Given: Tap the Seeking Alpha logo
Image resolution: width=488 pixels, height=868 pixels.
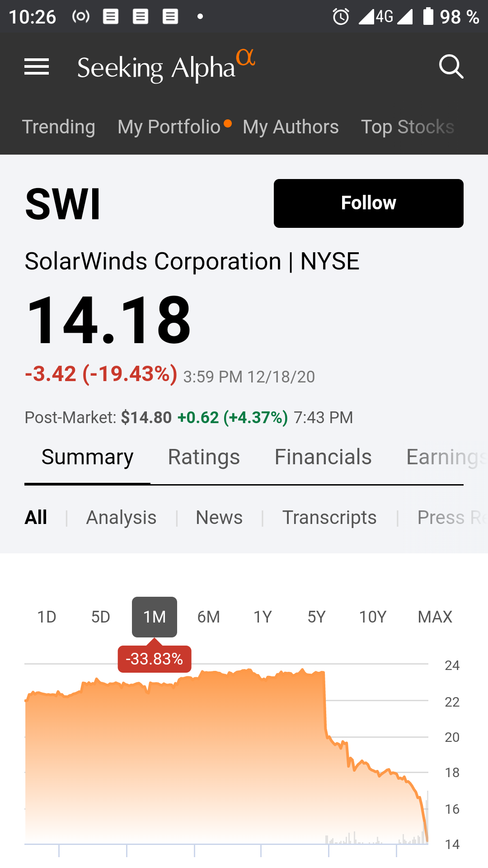Looking at the screenshot, I should click(166, 67).
